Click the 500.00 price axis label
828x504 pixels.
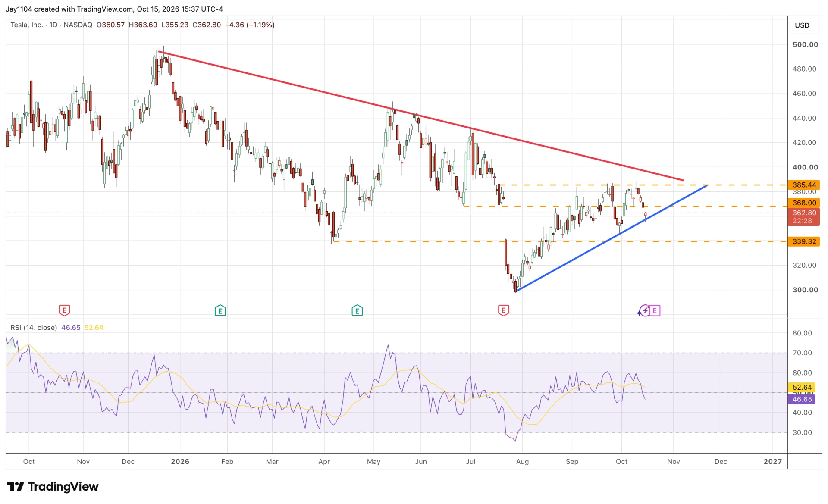click(x=805, y=44)
